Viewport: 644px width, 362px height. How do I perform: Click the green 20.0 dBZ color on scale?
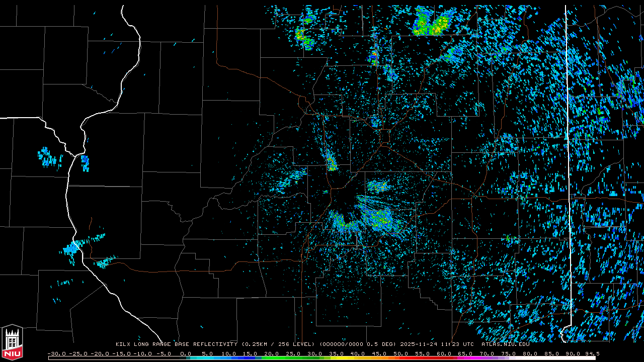click(x=272, y=358)
